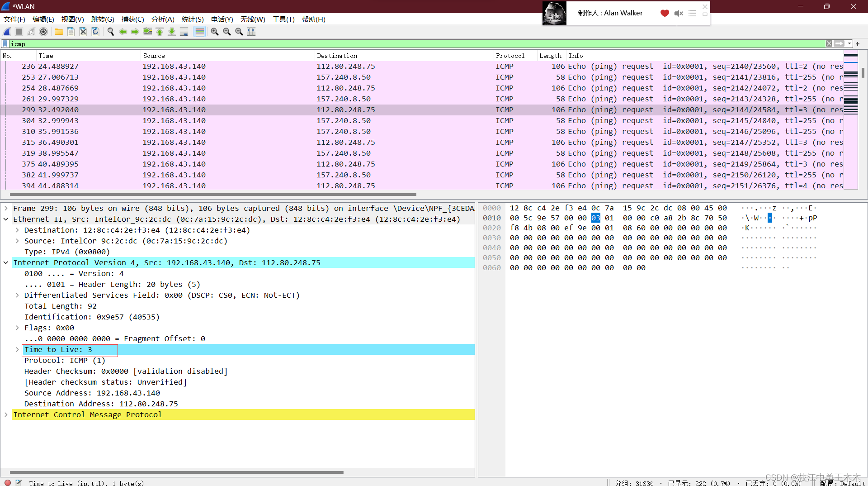Zoom out the main window text
868x486 pixels.
(x=227, y=32)
